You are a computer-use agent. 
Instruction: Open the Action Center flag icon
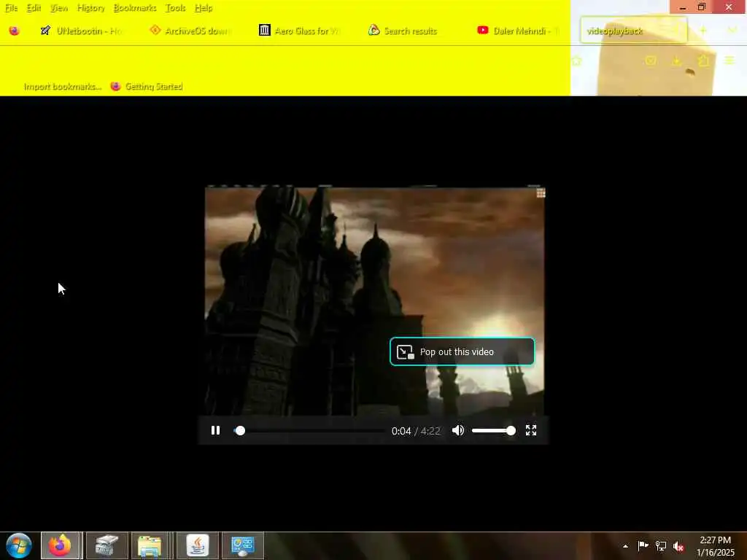pyautogui.click(x=643, y=546)
